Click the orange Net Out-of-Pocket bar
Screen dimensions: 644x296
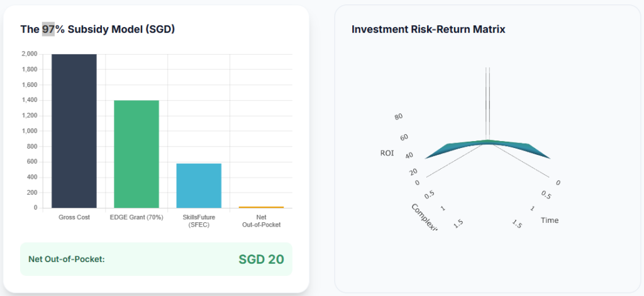(x=261, y=207)
